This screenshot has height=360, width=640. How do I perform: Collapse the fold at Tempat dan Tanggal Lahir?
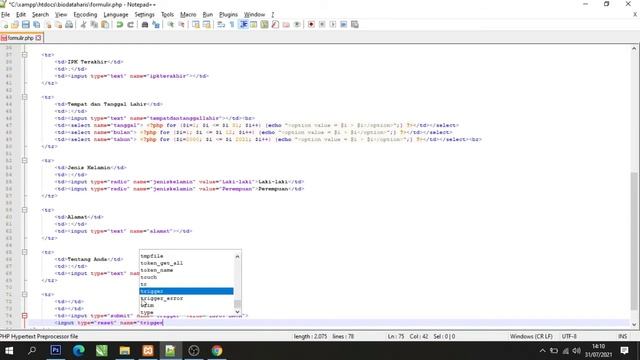point(24,97)
